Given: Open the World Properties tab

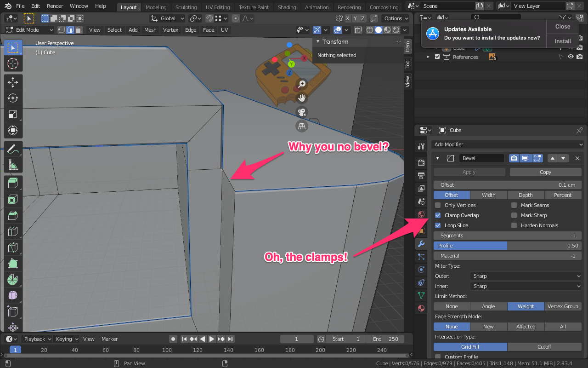Looking at the screenshot, I should point(421,214).
